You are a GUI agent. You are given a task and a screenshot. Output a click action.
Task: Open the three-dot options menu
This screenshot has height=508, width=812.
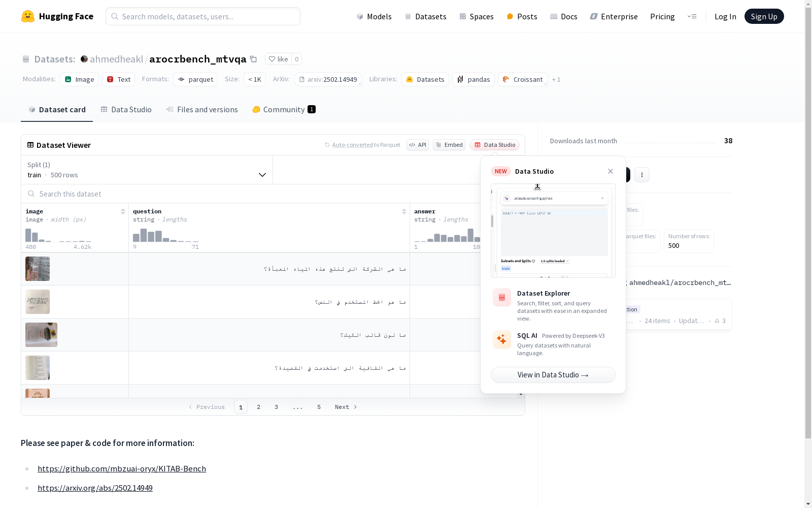tap(642, 175)
